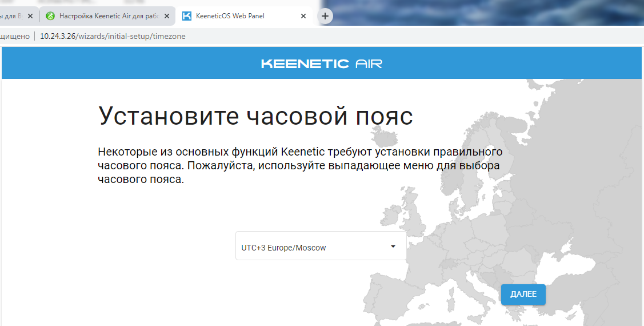Click the heading Установите часовой пояс
This screenshot has height=326, width=644.
point(255,116)
